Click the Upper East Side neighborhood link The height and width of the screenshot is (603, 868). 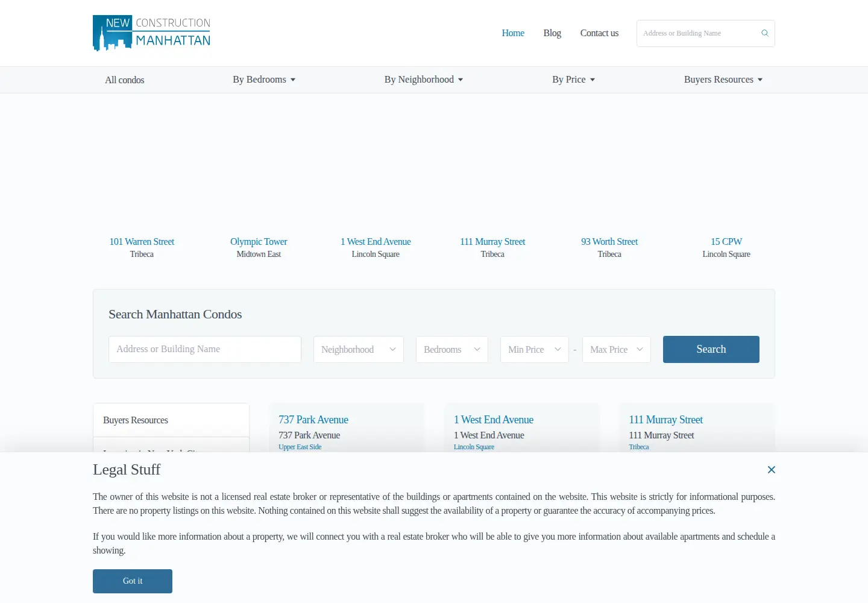[x=300, y=447]
